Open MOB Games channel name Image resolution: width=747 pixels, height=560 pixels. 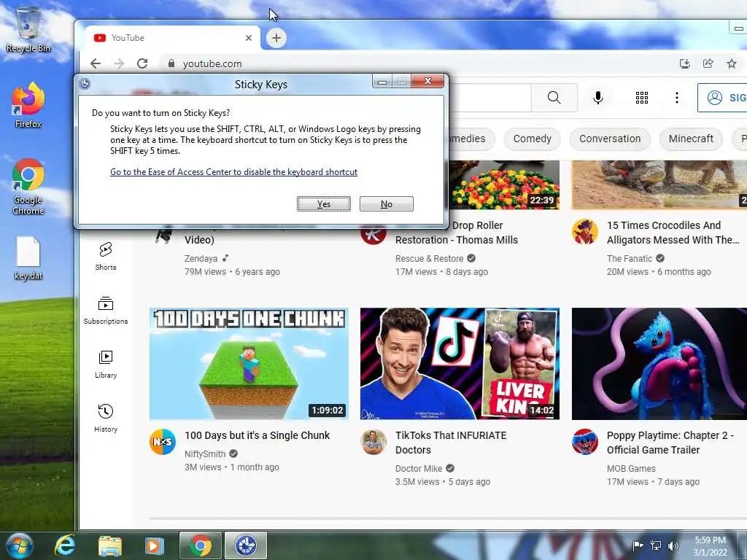(631, 469)
